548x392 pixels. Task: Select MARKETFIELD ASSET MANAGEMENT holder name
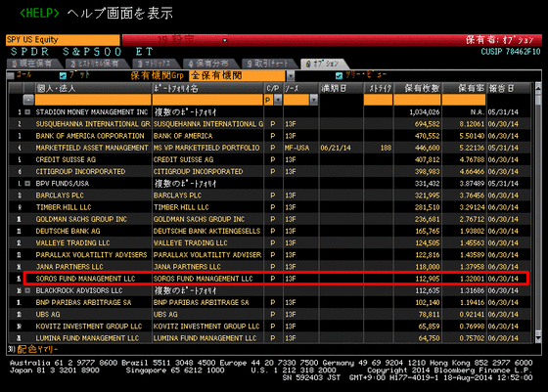point(92,148)
